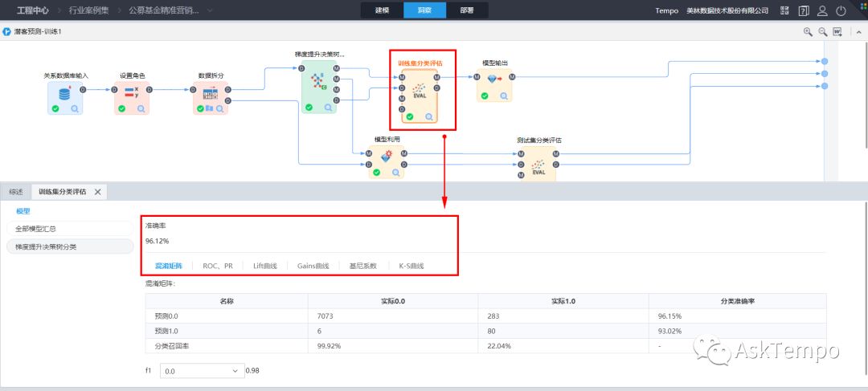
Task: Click the topmost canvas output endpoint circle
Action: coord(825,61)
